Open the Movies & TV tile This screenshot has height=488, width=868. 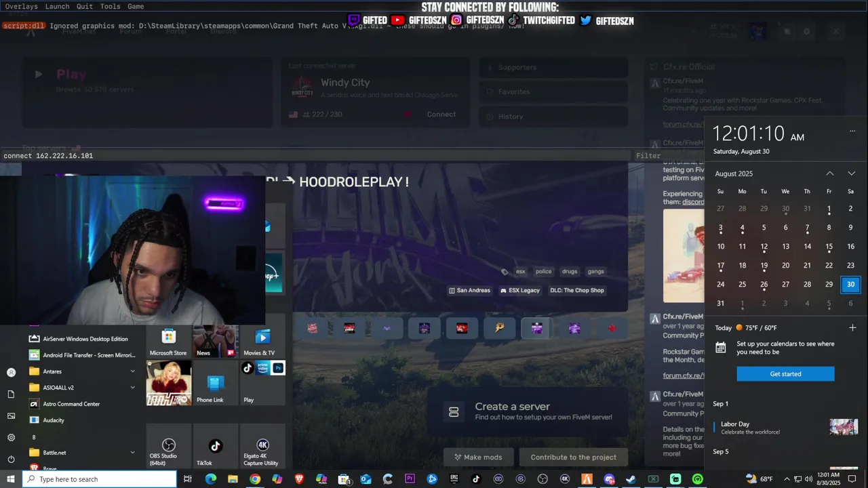(262, 342)
